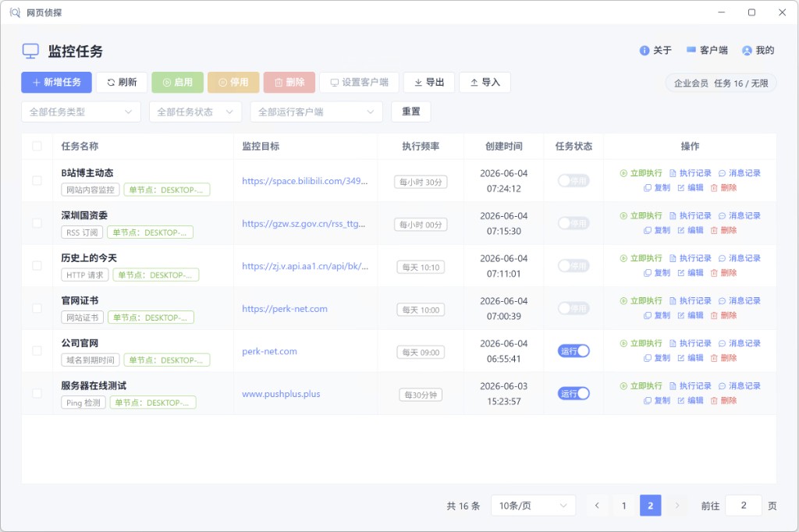Toggle status switch for B站博主动态
Image resolution: width=799 pixels, height=532 pixels.
tap(574, 181)
